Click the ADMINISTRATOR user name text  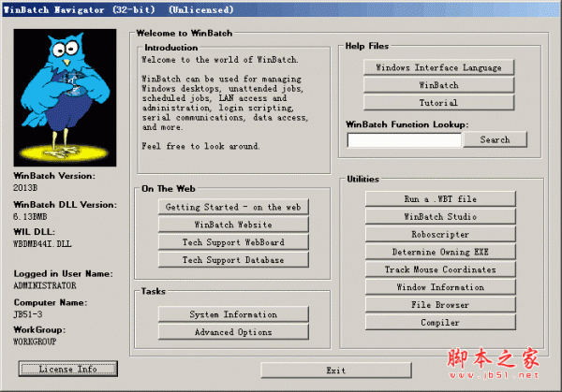click(45, 285)
